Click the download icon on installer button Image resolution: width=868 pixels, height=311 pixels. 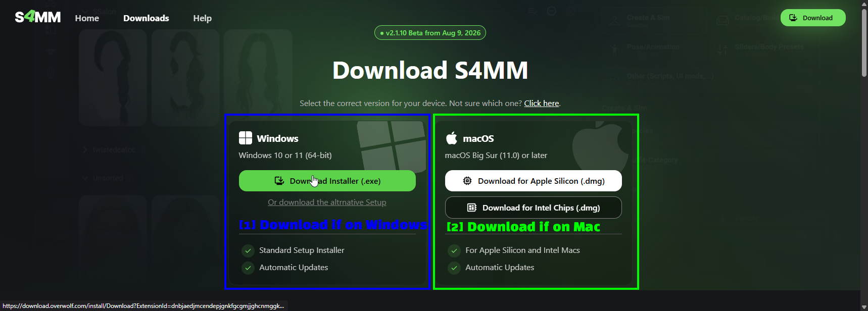point(279,181)
